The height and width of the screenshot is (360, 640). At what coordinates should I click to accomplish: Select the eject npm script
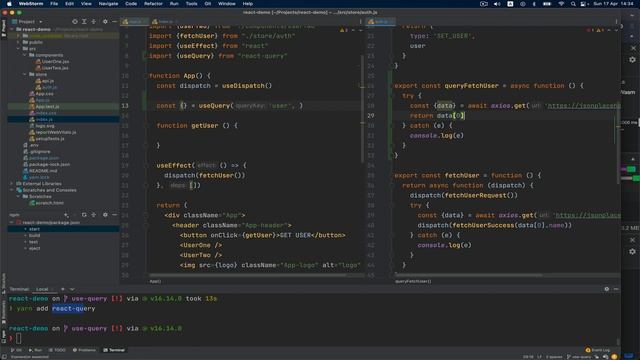pos(34,248)
